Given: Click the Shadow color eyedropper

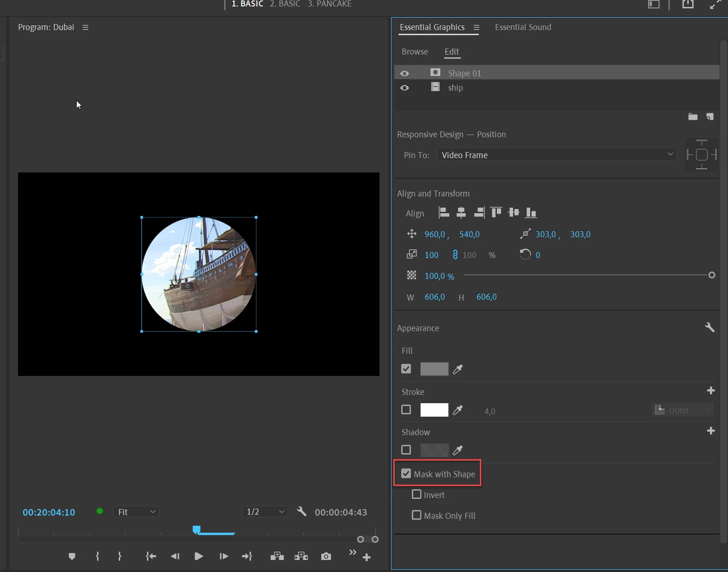Looking at the screenshot, I should pos(458,450).
